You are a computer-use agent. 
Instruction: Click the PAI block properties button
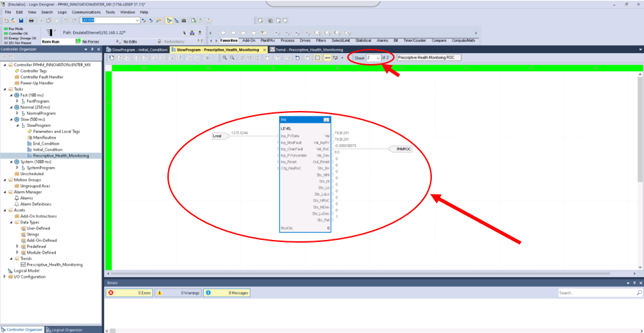click(x=326, y=120)
